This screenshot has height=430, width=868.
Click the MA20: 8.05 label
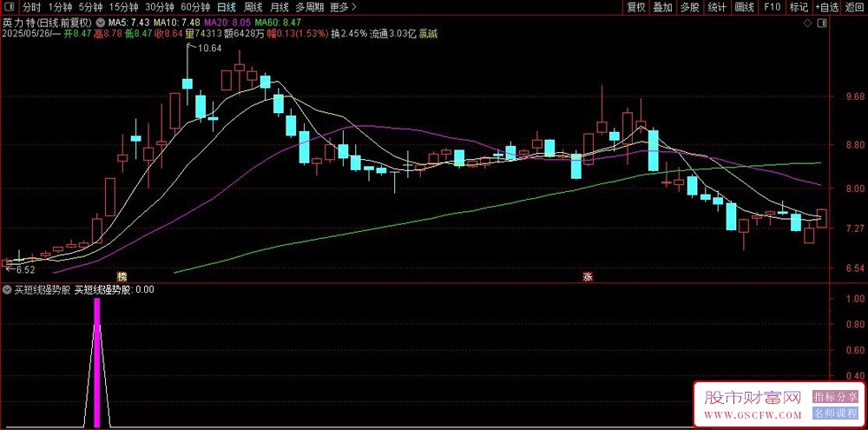227,23
